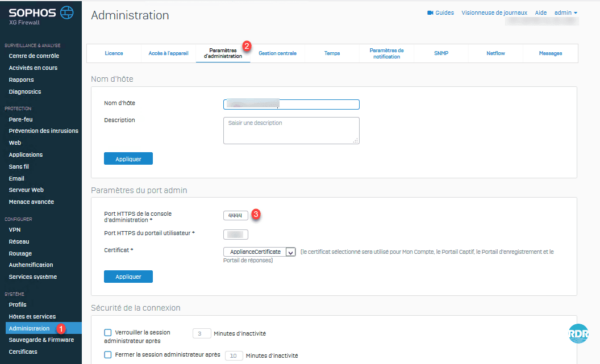This screenshot has height=364, width=600.
Task: Switch to the SNMP tab
Action: [441, 53]
